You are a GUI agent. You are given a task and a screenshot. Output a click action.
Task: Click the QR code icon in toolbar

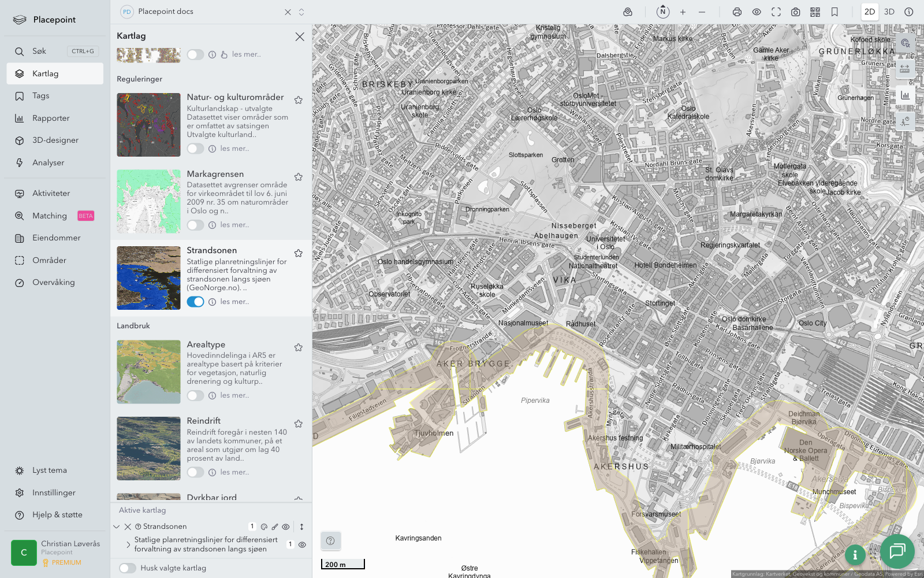point(815,12)
